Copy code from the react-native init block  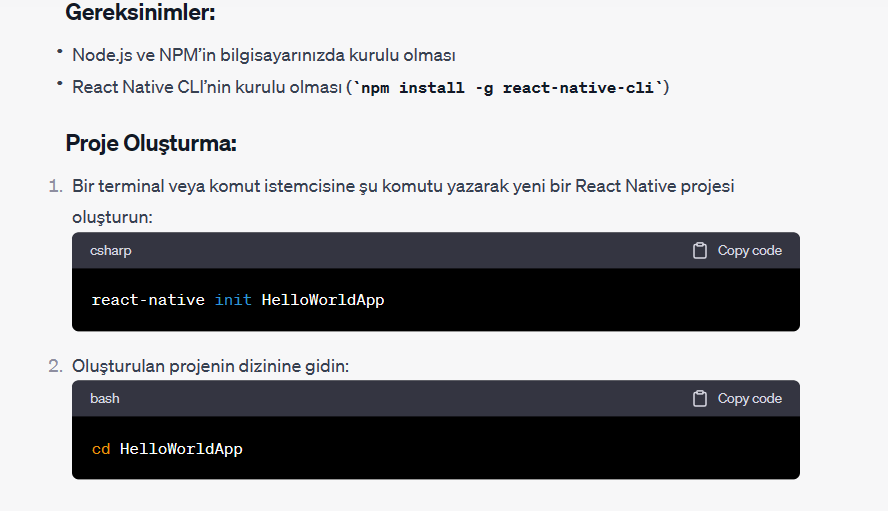coord(737,250)
